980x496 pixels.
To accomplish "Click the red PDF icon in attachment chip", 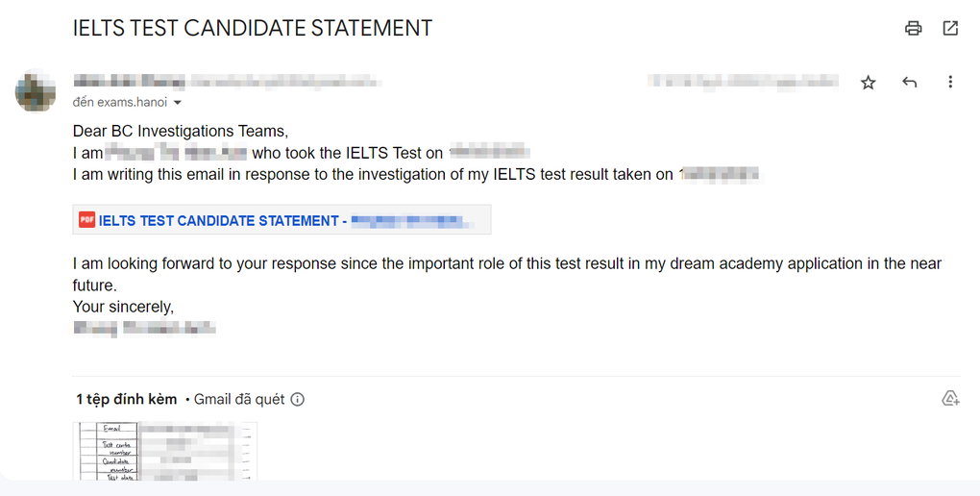I will point(86,219).
